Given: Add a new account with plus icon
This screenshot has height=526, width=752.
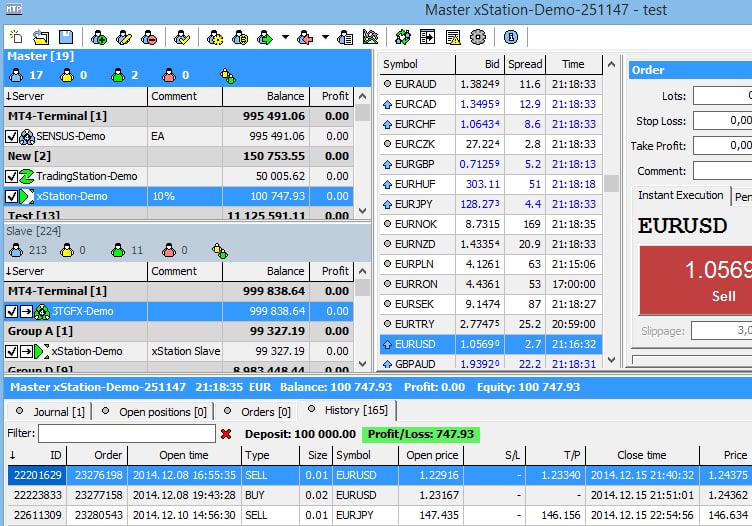Looking at the screenshot, I should click(x=98, y=37).
